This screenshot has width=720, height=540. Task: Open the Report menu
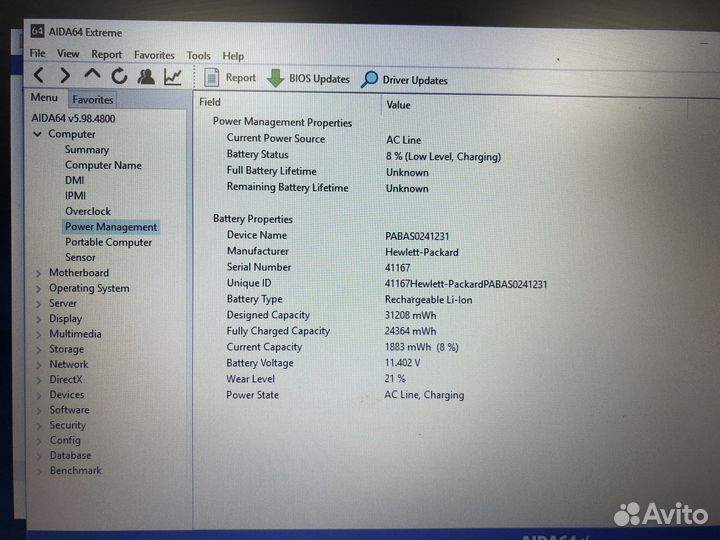tap(107, 54)
